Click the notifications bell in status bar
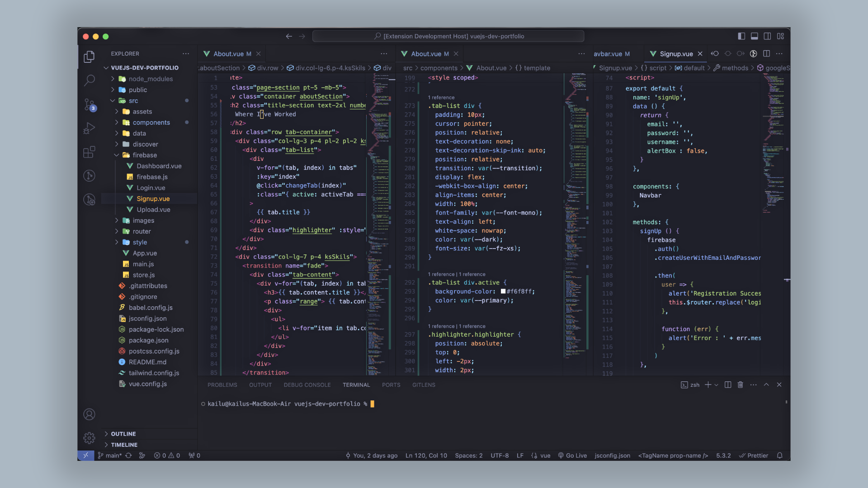 (779, 455)
